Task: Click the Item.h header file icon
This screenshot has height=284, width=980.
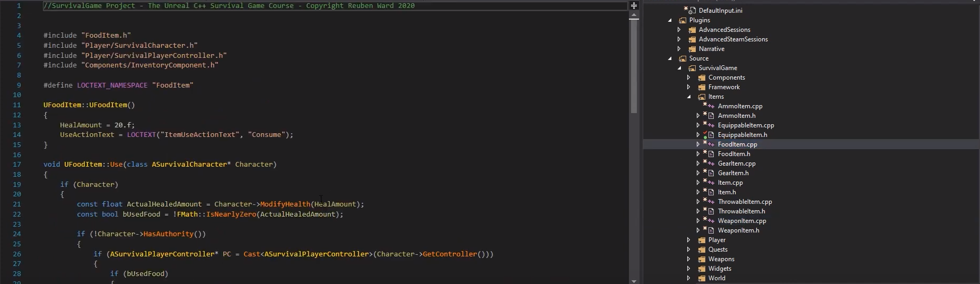Action: (710, 192)
